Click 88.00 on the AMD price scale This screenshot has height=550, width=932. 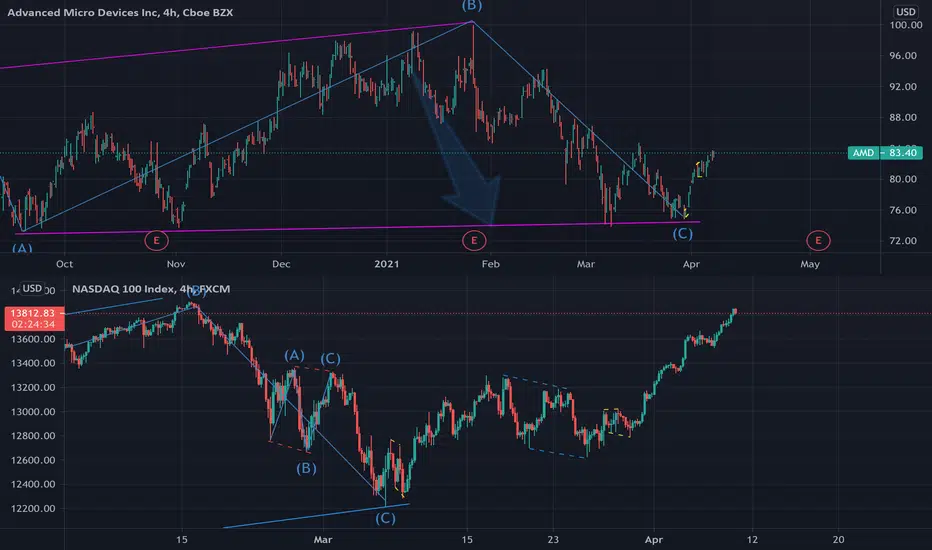(x=903, y=117)
